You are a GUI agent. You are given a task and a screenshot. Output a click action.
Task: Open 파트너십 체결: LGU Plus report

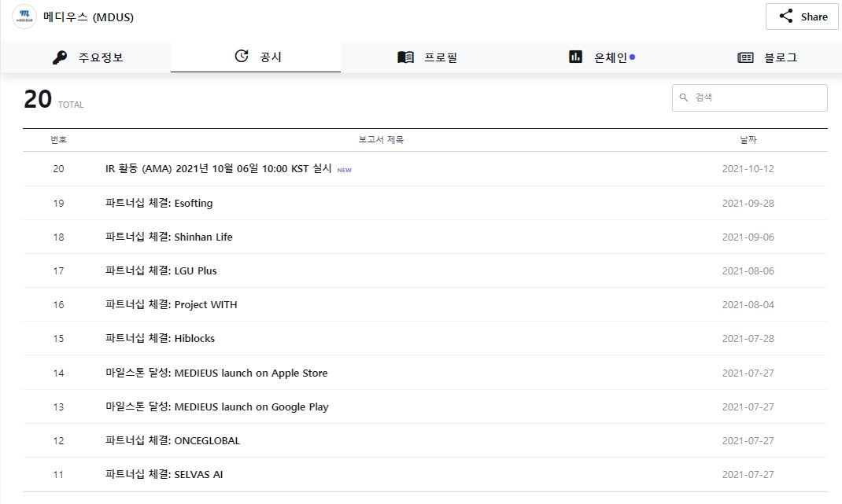click(x=161, y=270)
